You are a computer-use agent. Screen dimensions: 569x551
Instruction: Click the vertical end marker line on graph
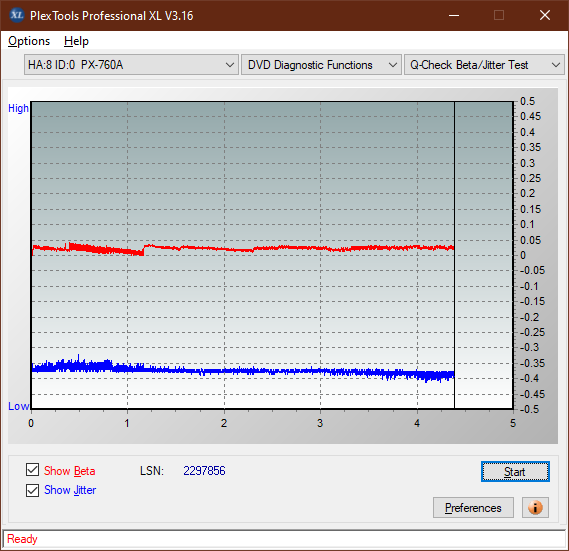tap(454, 254)
